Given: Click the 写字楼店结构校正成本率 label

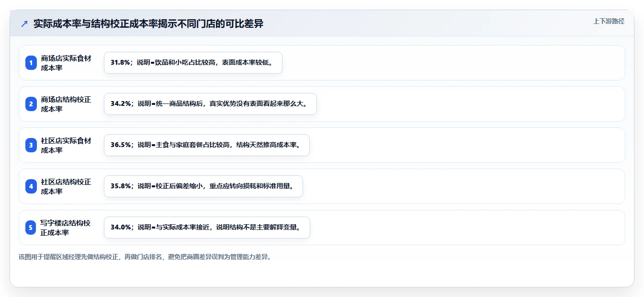Looking at the screenshot, I should 66,228.
